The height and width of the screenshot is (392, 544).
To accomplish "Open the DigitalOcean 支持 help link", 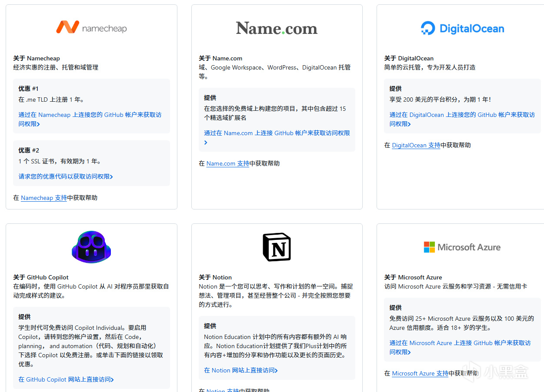I will [x=416, y=145].
